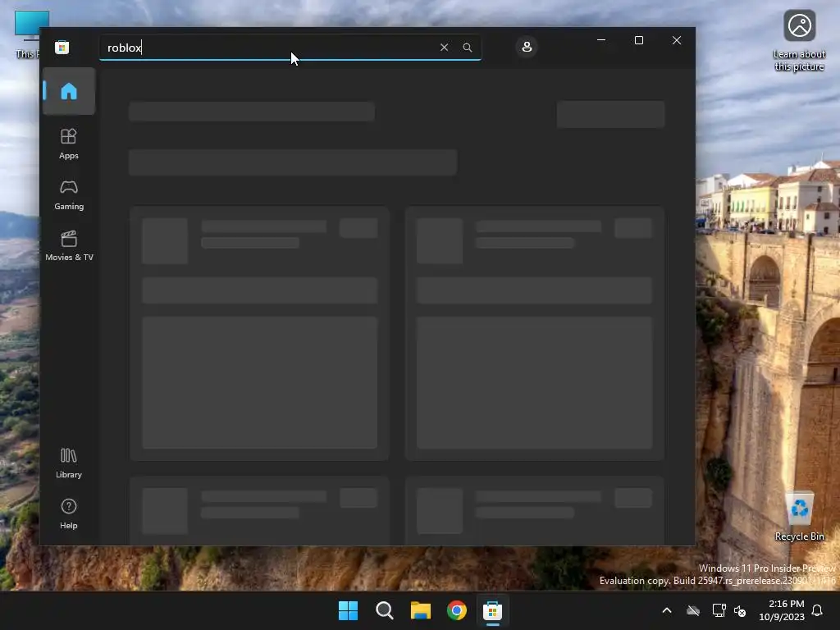Maximize the Microsoft Store window
Image resolution: width=840 pixels, height=630 pixels.
[x=638, y=40]
